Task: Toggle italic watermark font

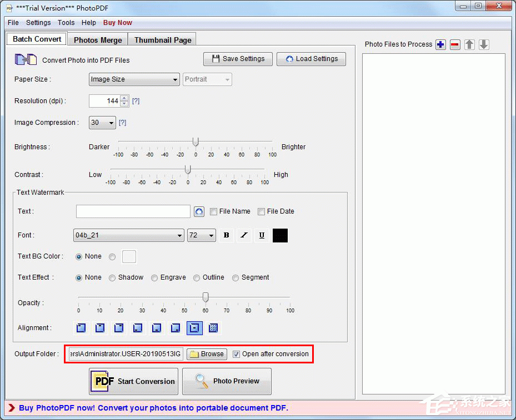Action: pos(244,235)
